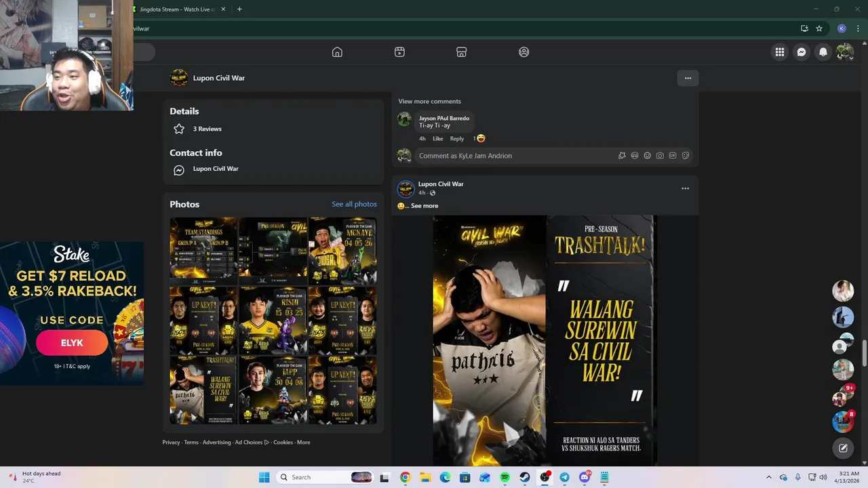Click the page vertical scrollbar
Image resolution: width=868 pixels, height=488 pixels.
click(x=864, y=354)
